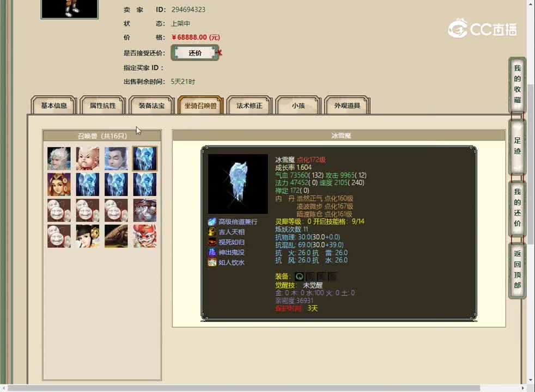Select the highlighted ice demon portrait in first row

(145, 158)
